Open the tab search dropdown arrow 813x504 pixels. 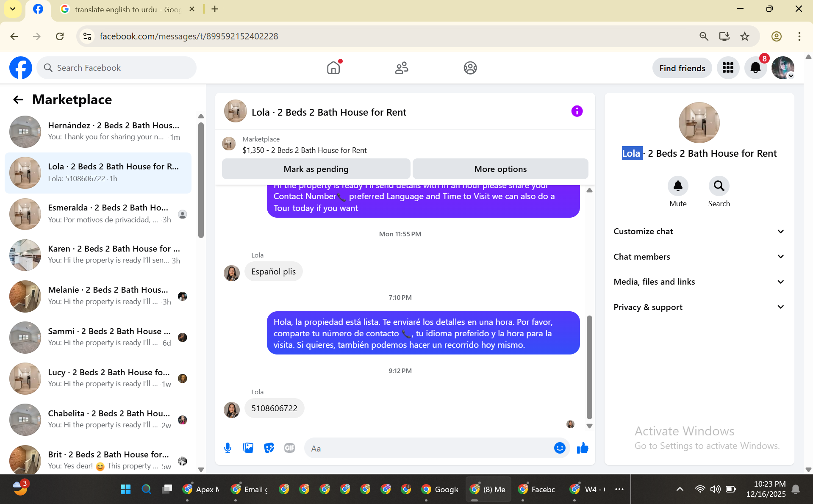pos(13,9)
